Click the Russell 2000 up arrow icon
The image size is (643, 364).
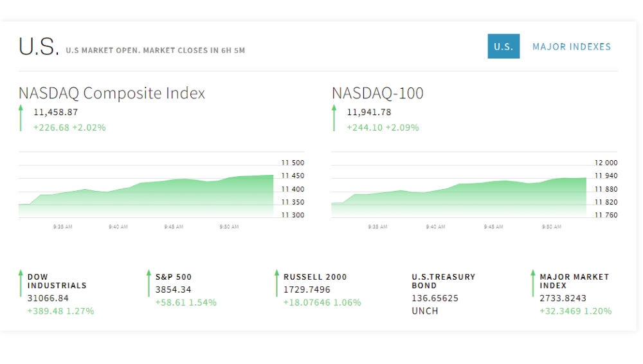click(276, 283)
